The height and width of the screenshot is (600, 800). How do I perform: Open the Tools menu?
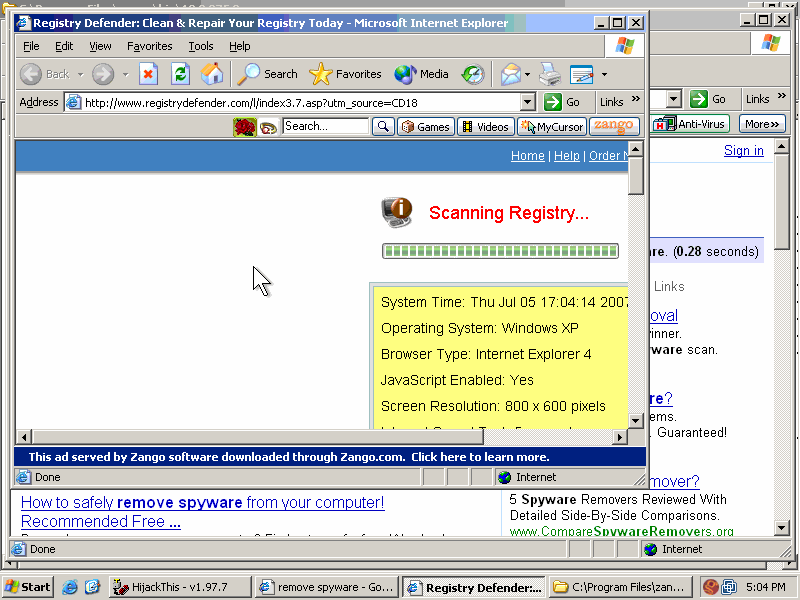201,46
